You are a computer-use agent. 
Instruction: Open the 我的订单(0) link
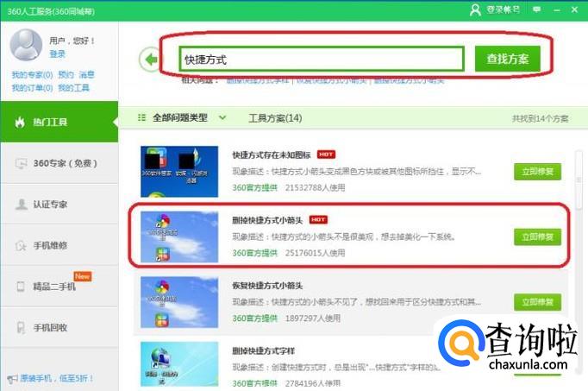pos(32,88)
